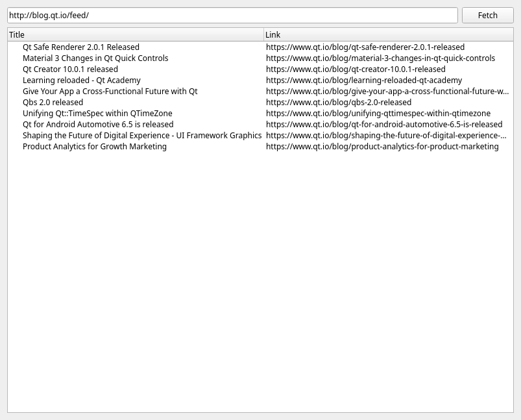
Task: Click the Qbs 2.0 released row
Action: click(x=53, y=102)
